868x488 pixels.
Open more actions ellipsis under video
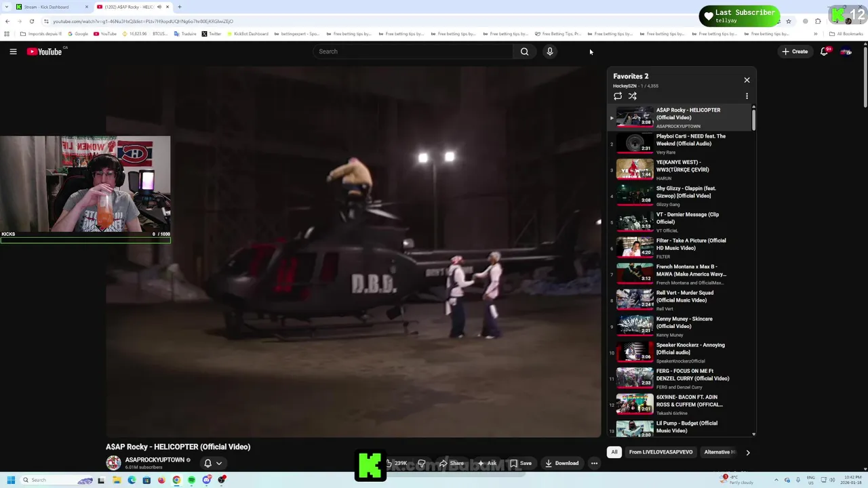coord(594,463)
